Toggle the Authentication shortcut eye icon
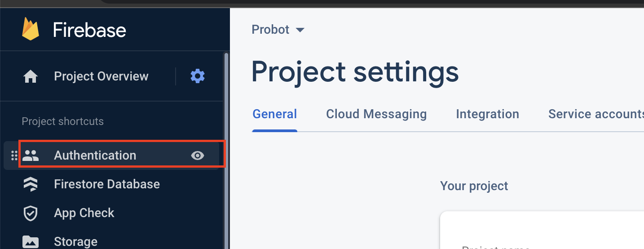Viewport: 644px width, 249px height. click(x=198, y=156)
